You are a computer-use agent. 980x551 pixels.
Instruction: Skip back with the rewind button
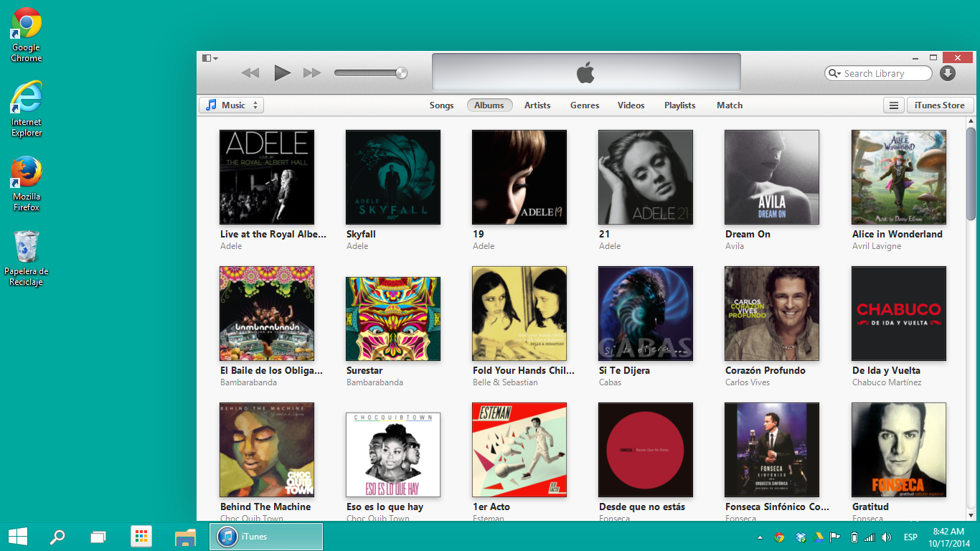tap(250, 72)
